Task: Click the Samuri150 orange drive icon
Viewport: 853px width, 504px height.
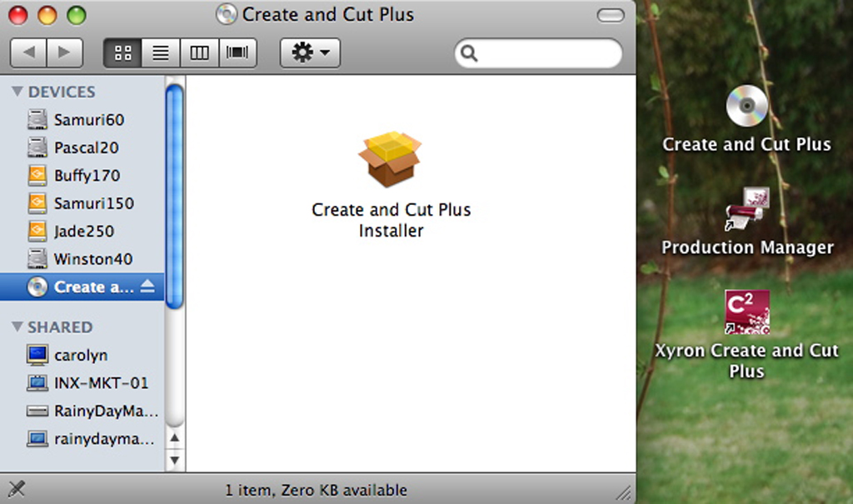Action: [x=37, y=203]
